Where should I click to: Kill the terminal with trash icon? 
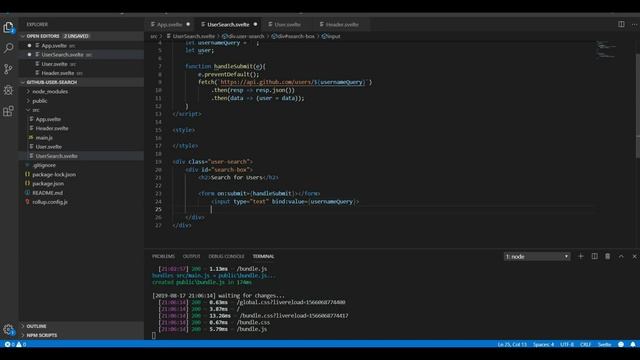tap(607, 256)
